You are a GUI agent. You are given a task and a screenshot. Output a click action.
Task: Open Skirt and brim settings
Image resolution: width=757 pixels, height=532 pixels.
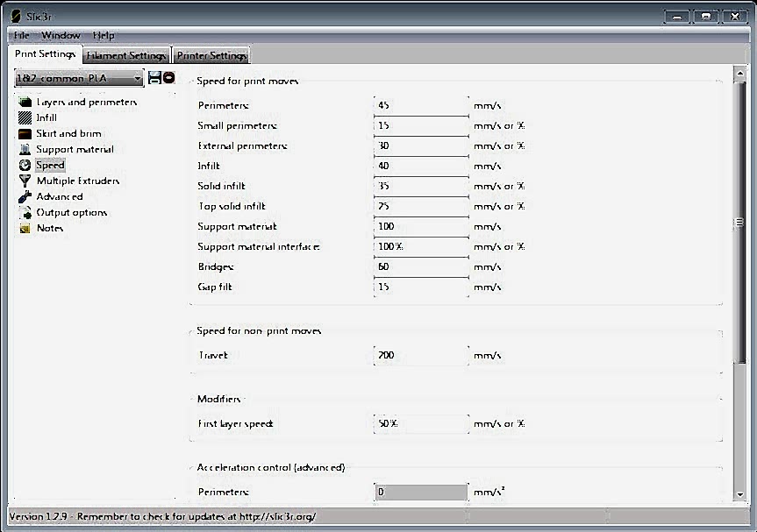pos(68,133)
